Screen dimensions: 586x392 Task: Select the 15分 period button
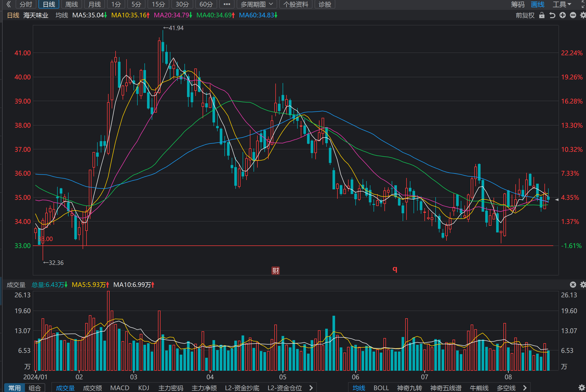(x=158, y=4)
